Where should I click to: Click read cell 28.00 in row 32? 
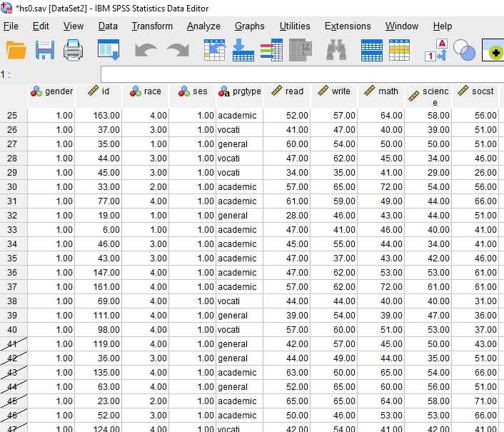(287, 216)
